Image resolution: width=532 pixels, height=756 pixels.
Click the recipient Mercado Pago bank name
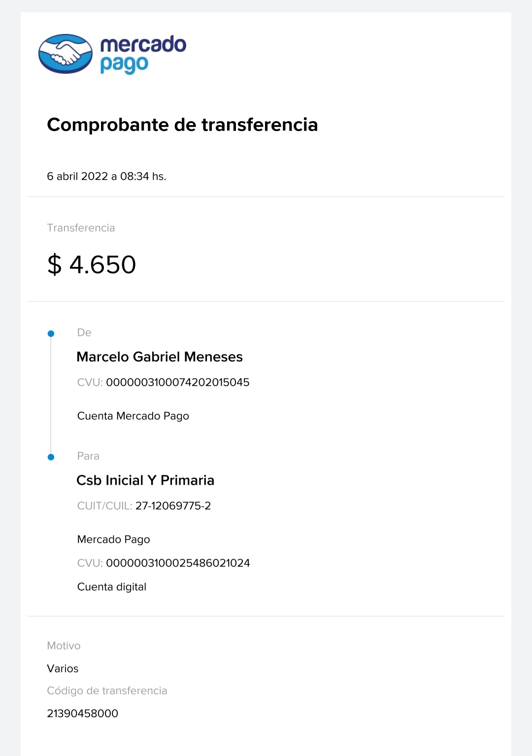pyautogui.click(x=113, y=540)
